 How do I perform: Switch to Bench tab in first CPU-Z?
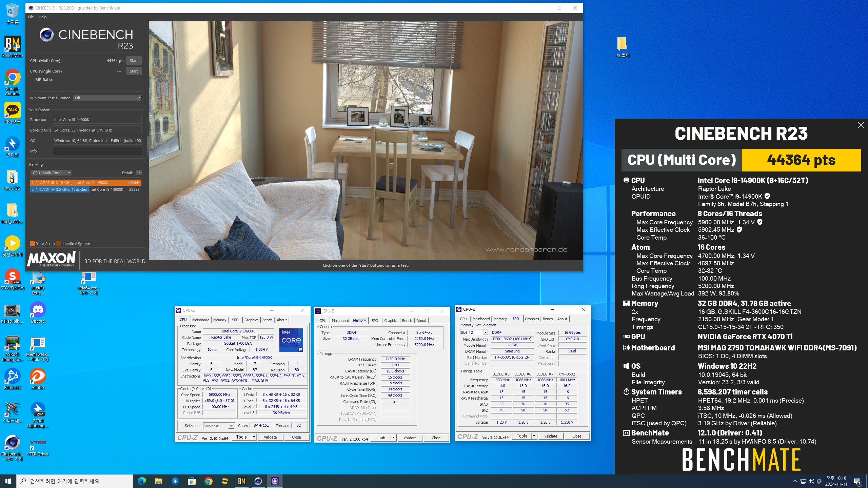(267, 320)
